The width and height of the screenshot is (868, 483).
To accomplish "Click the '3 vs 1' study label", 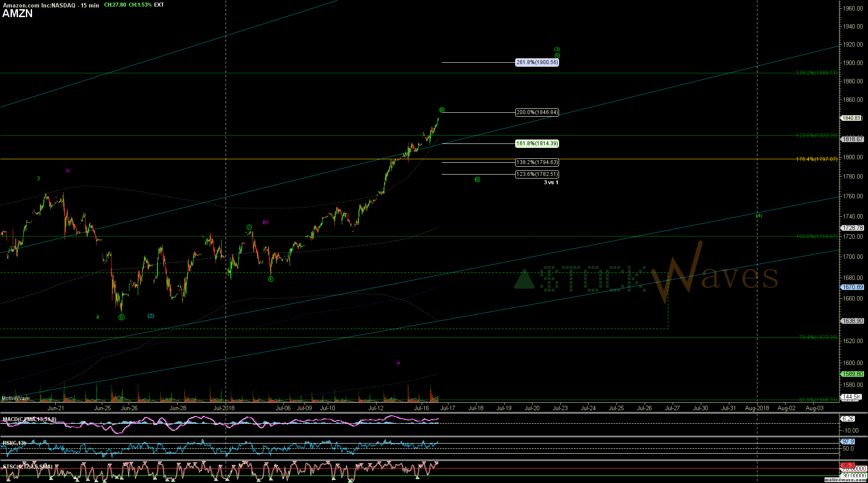I will [x=551, y=182].
